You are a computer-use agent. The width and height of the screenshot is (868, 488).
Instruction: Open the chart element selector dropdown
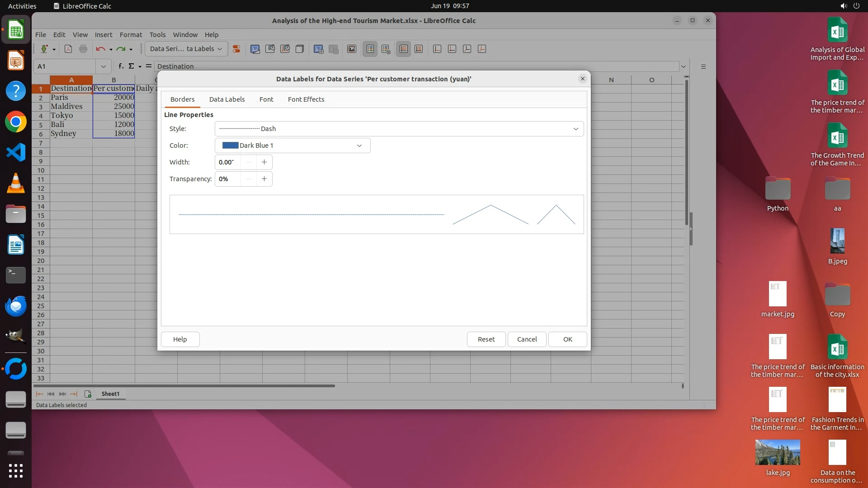click(x=186, y=49)
